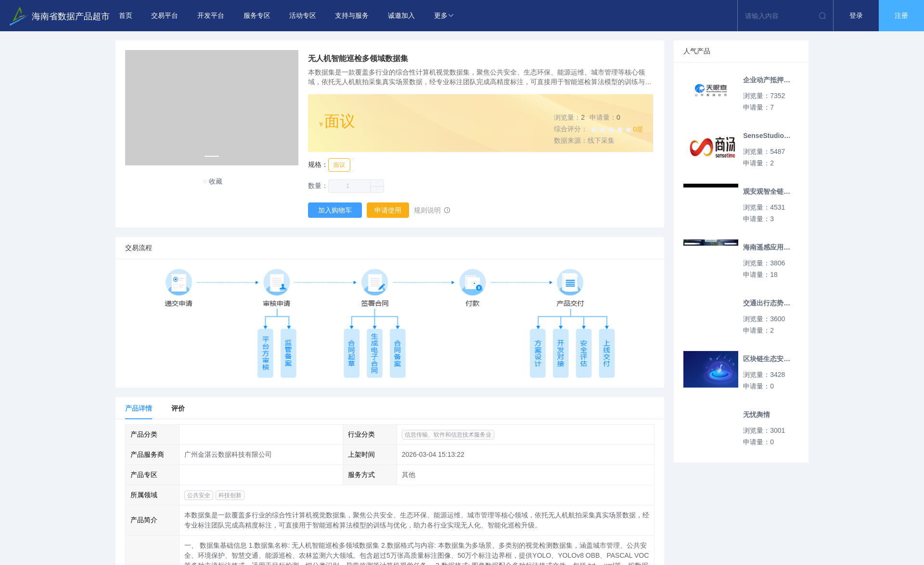The height and width of the screenshot is (565, 924).
Task: Click the 交易流程 section header
Action: pos(139,248)
